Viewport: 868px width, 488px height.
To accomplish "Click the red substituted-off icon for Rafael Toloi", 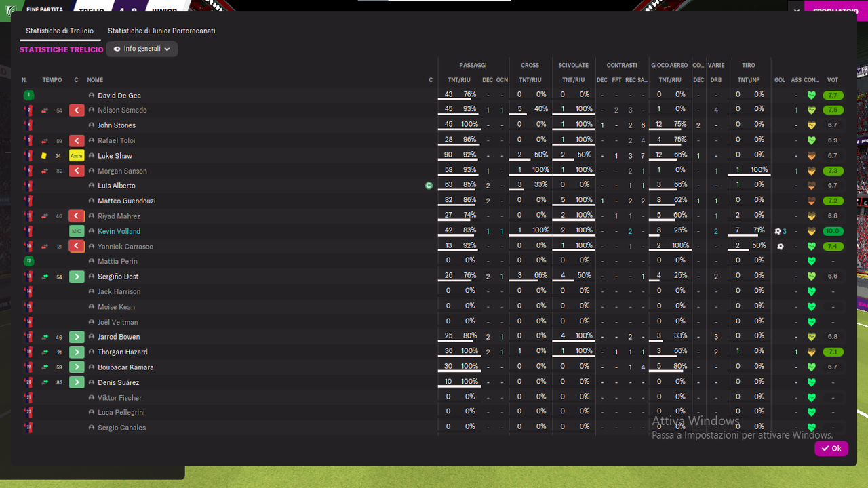I will click(x=77, y=141).
